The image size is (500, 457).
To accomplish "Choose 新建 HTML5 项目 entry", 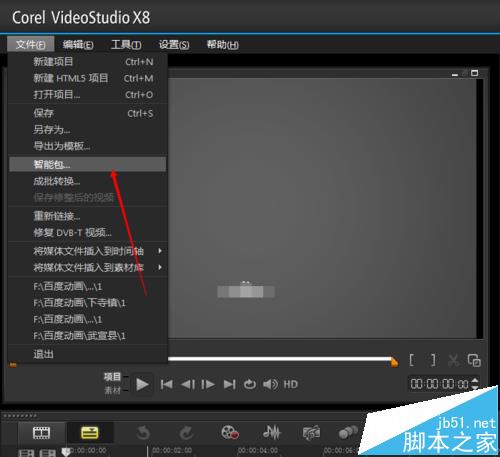I will 87,78.
